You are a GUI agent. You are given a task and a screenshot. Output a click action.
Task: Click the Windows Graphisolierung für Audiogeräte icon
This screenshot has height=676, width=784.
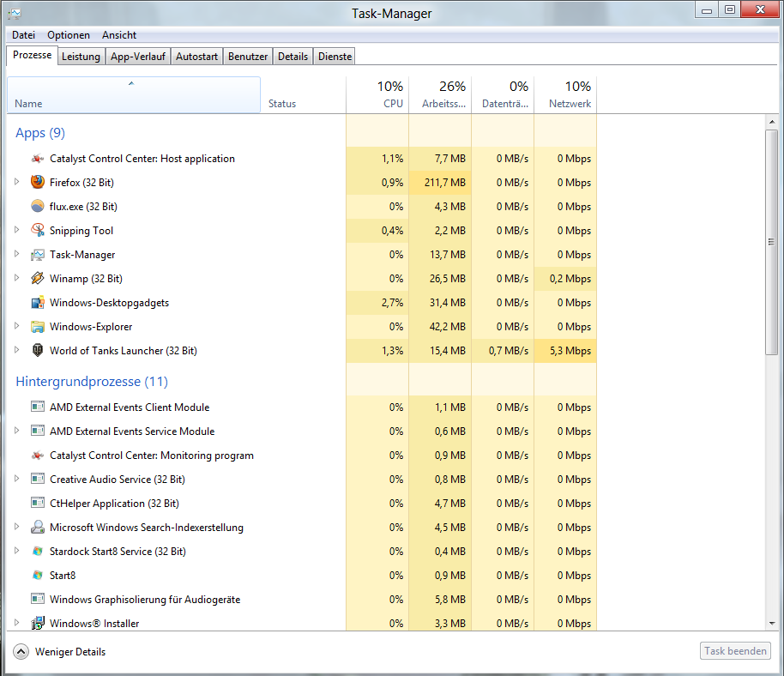coord(38,599)
